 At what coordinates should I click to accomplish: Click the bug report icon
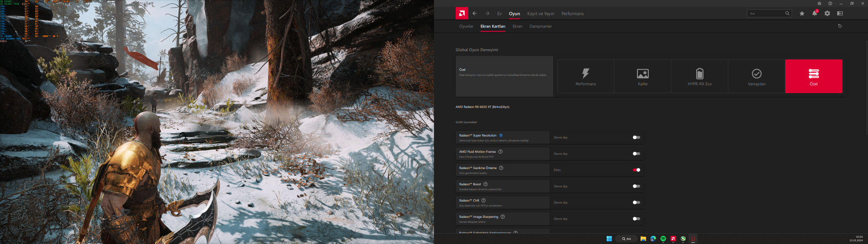pyautogui.click(x=819, y=3)
